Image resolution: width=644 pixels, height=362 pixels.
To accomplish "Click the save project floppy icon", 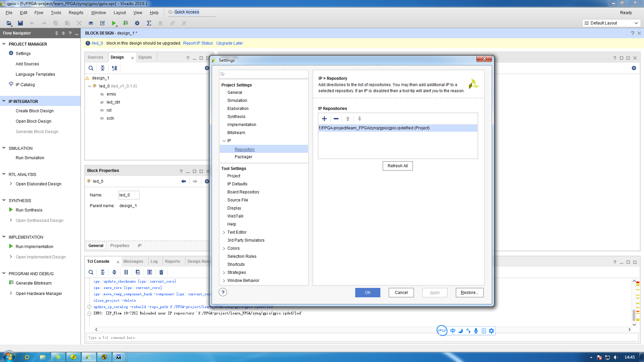I will point(20,23).
